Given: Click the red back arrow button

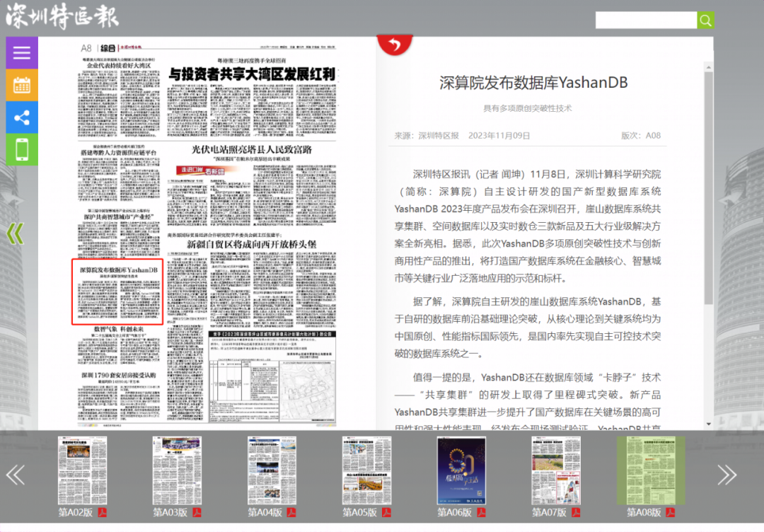Looking at the screenshot, I should click(395, 45).
